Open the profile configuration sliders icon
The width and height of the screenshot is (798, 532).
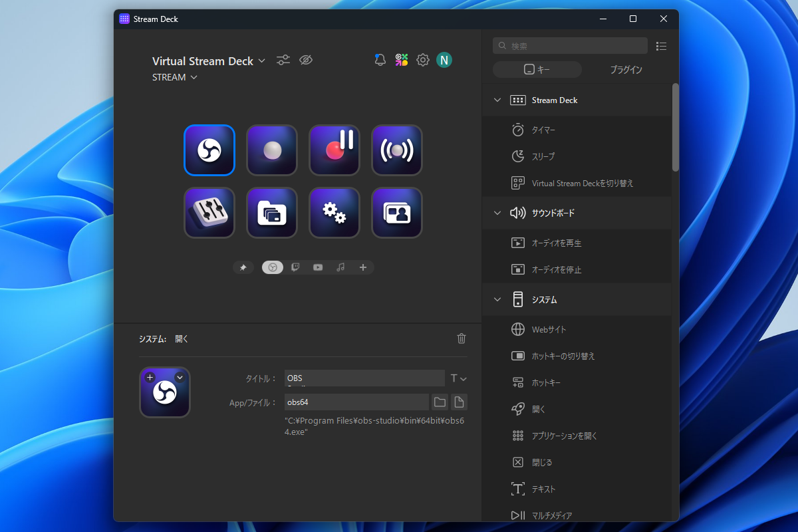point(283,60)
